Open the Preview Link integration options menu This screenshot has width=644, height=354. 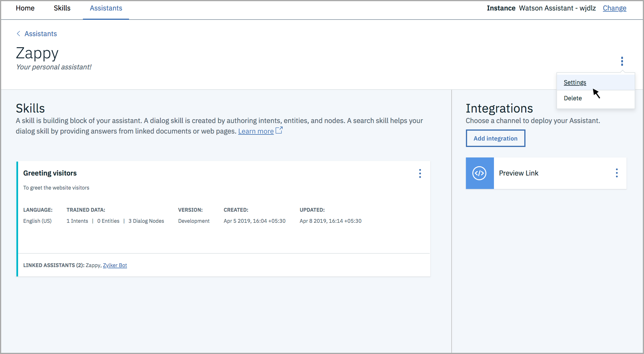point(617,173)
